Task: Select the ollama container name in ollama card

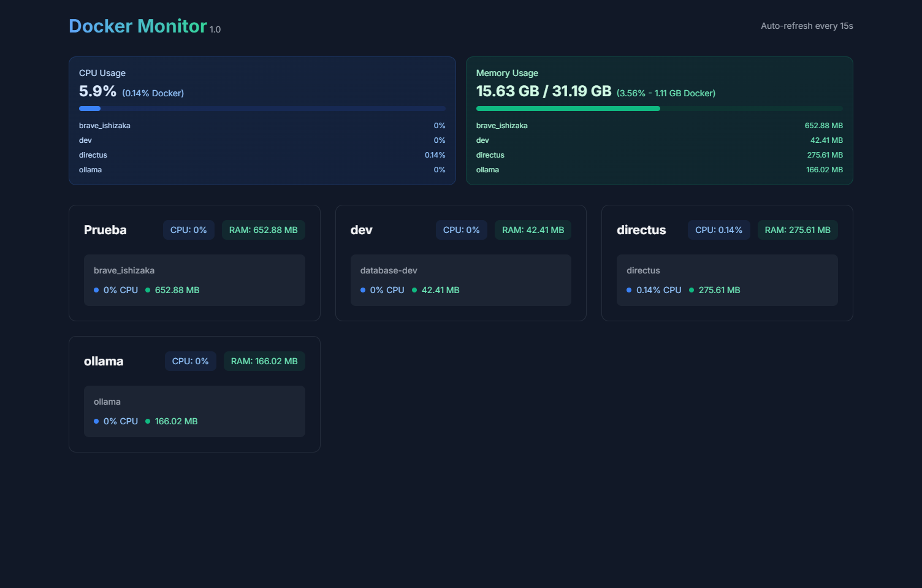Action: point(107,402)
